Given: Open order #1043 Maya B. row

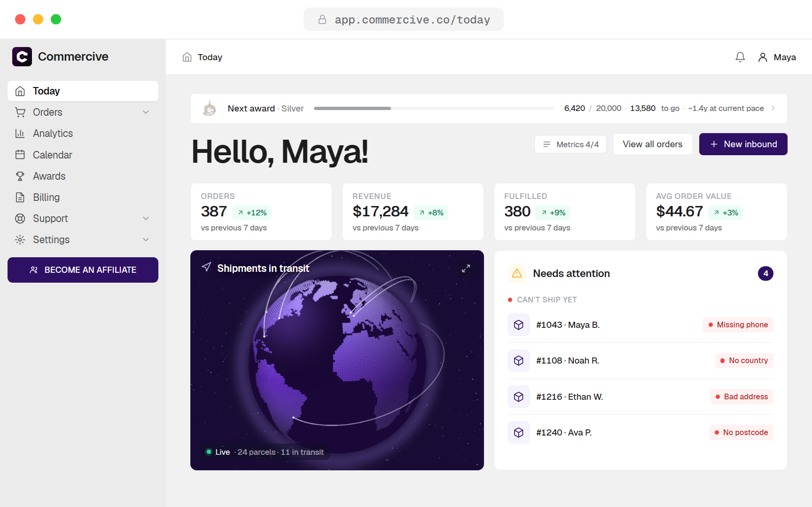Looking at the screenshot, I should click(x=640, y=325).
